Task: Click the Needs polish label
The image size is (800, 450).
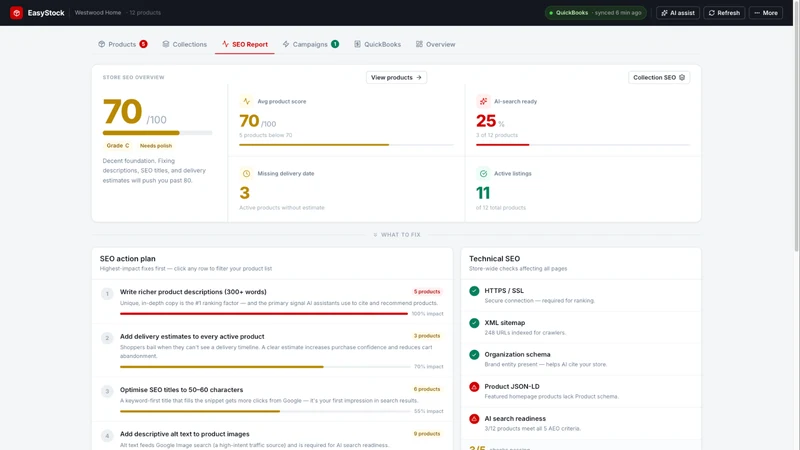Action: [x=156, y=145]
